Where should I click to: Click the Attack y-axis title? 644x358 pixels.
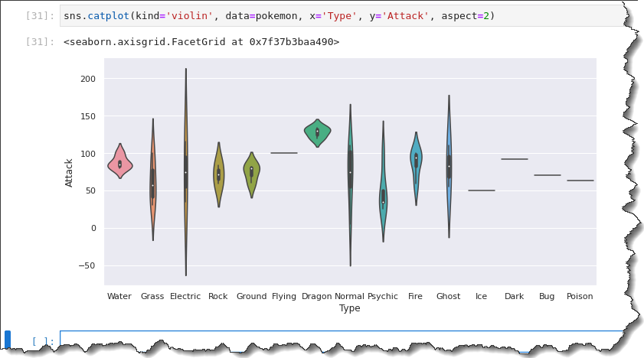point(69,173)
